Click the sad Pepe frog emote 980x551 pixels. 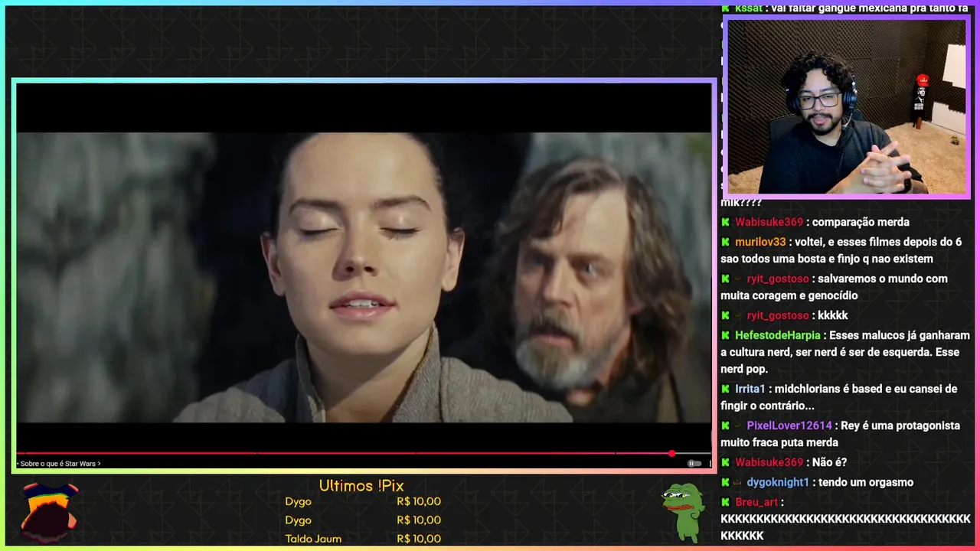tap(683, 512)
